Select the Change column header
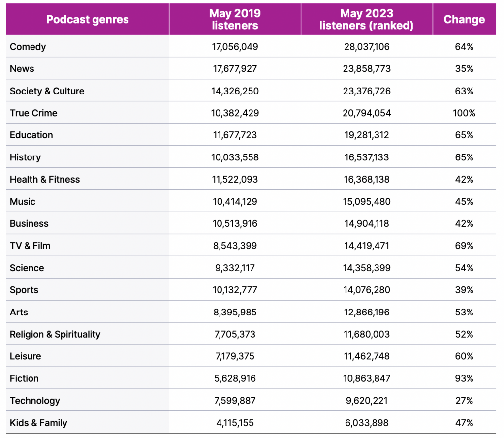504x438 pixels. pyautogui.click(x=464, y=19)
